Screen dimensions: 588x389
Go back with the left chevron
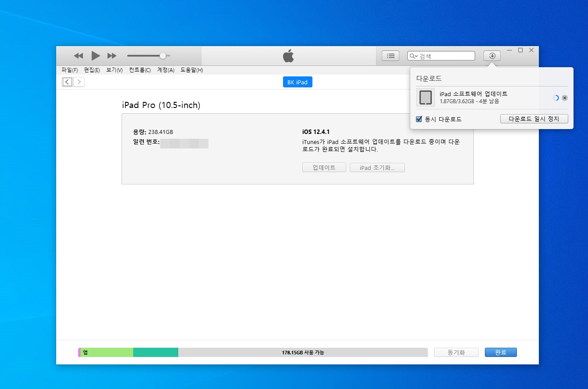click(x=67, y=82)
